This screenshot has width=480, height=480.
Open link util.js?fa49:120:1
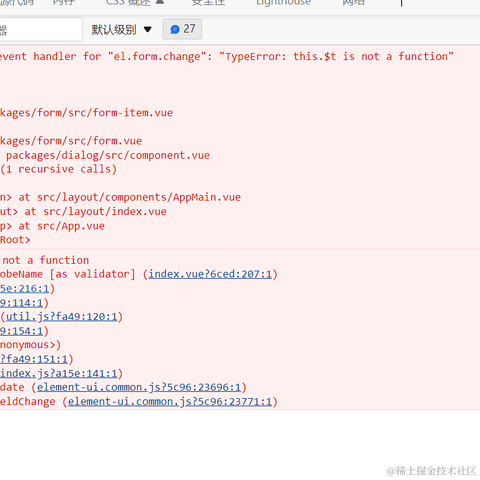pyautogui.click(x=62, y=316)
